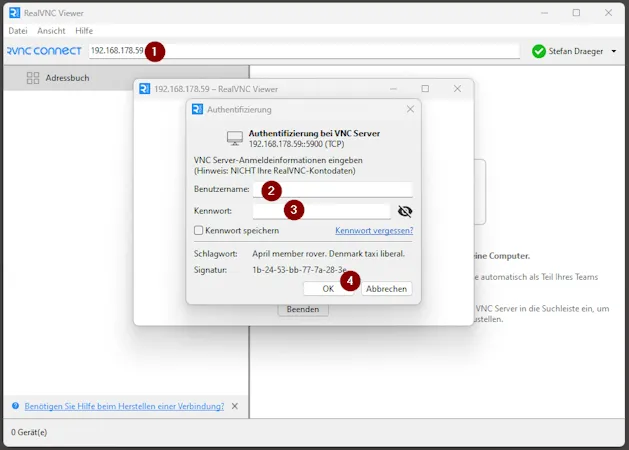The image size is (629, 450).
Task: Open the Ansicht menu
Action: pos(51,31)
